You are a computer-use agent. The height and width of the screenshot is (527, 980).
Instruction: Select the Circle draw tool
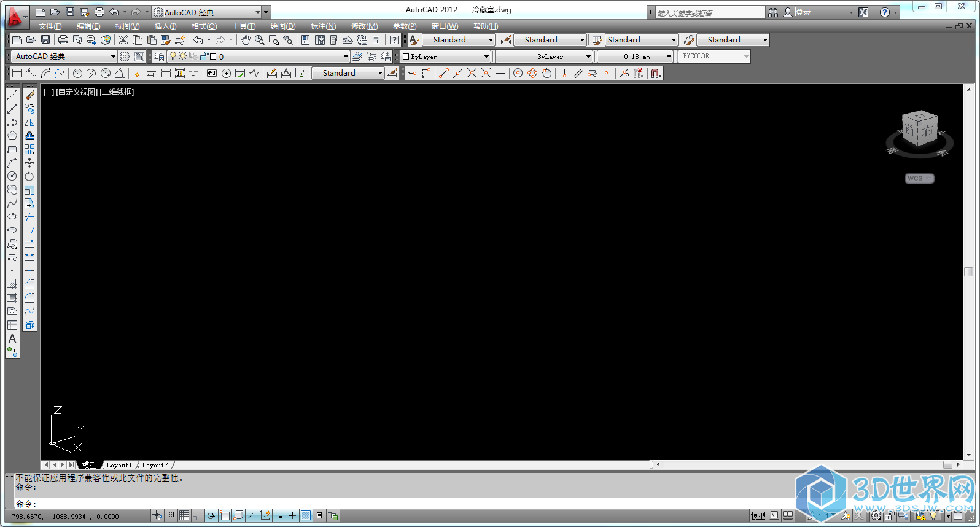tap(12, 176)
